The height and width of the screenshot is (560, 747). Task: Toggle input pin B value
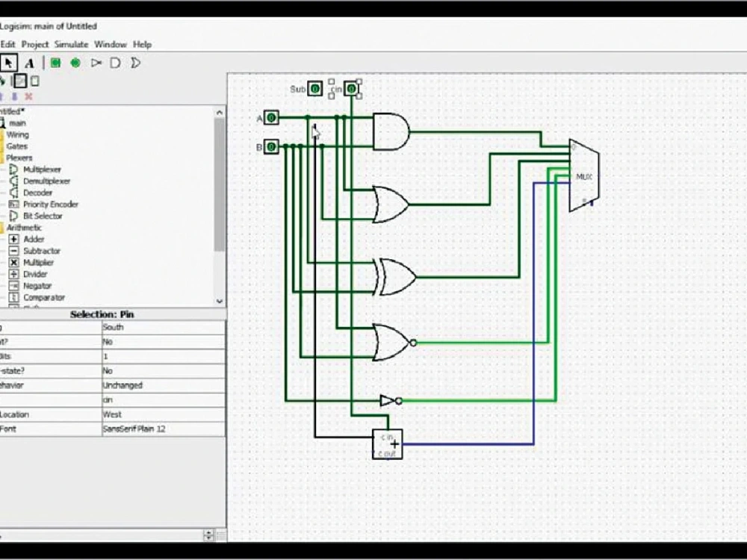coord(271,146)
